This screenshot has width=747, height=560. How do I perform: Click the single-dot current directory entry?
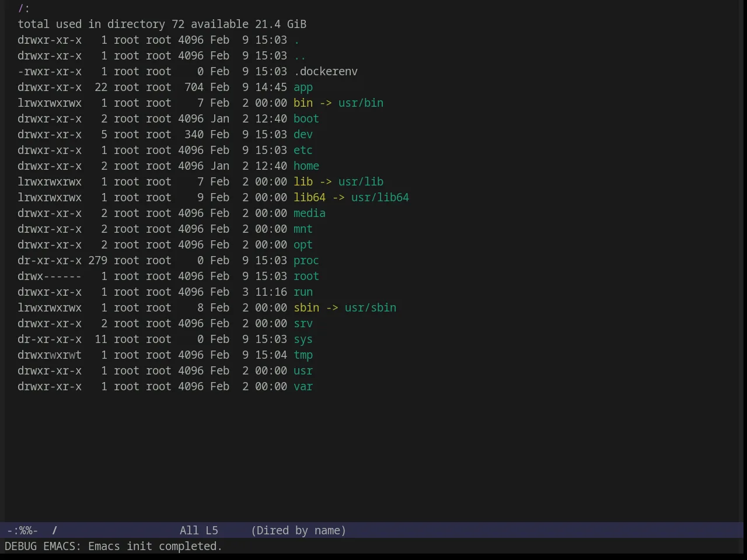tap(296, 40)
